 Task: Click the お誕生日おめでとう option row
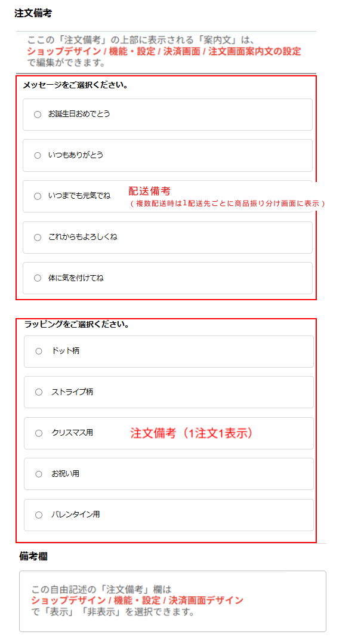click(x=168, y=115)
